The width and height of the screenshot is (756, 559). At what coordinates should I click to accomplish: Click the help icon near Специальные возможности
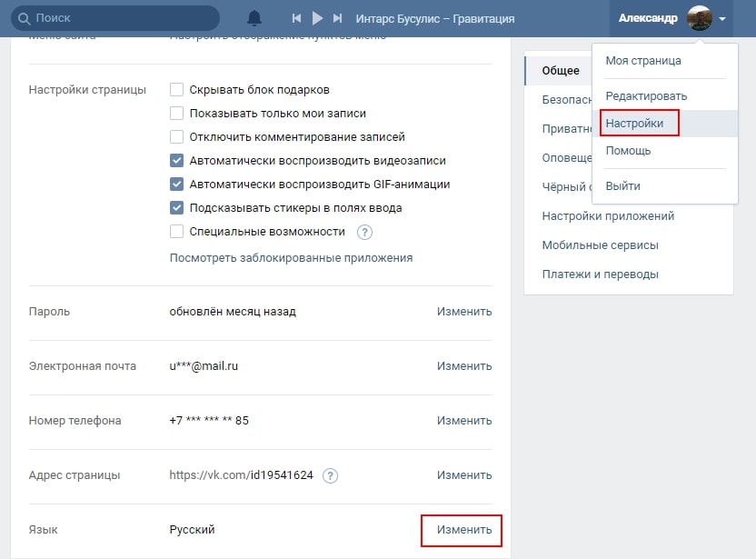365,232
